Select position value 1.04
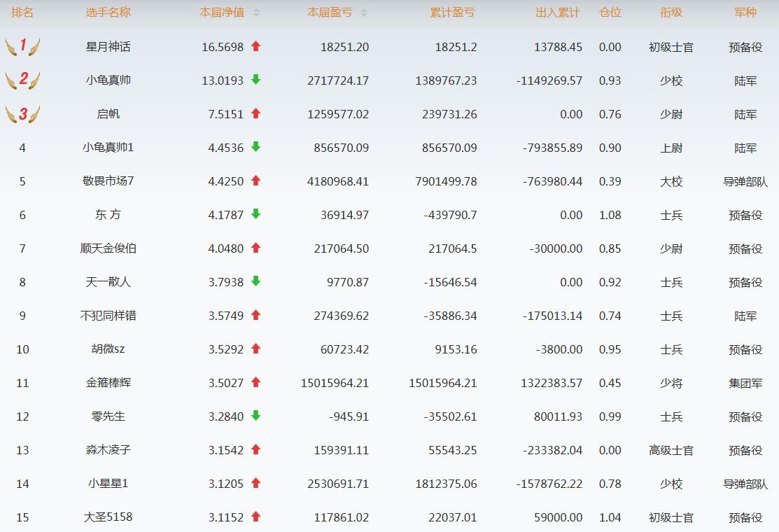This screenshot has width=779, height=532. [x=610, y=517]
